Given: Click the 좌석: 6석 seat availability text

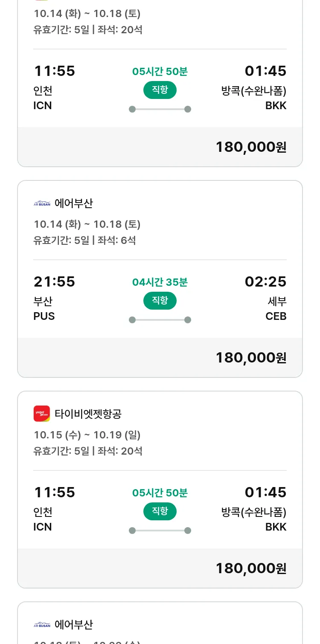Looking at the screenshot, I should (x=116, y=240).
